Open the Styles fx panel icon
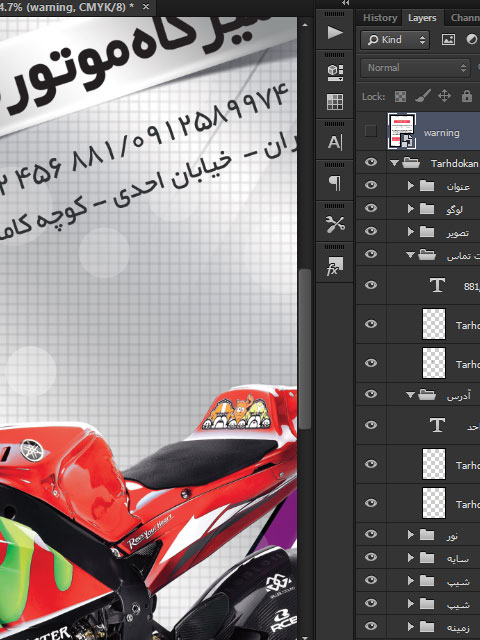This screenshot has width=480, height=640. pyautogui.click(x=335, y=266)
